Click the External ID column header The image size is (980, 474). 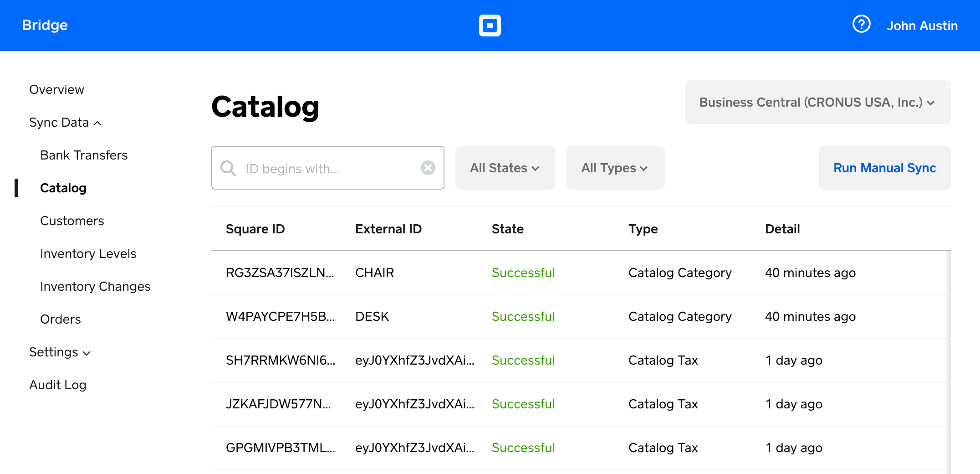388,229
